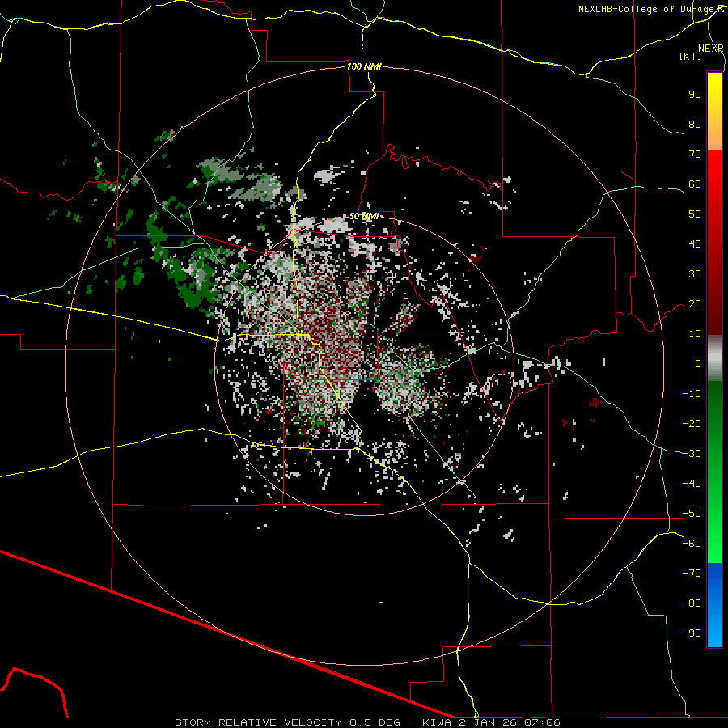
Task: Click the -20 value on velocity scale
Action: pos(692,424)
